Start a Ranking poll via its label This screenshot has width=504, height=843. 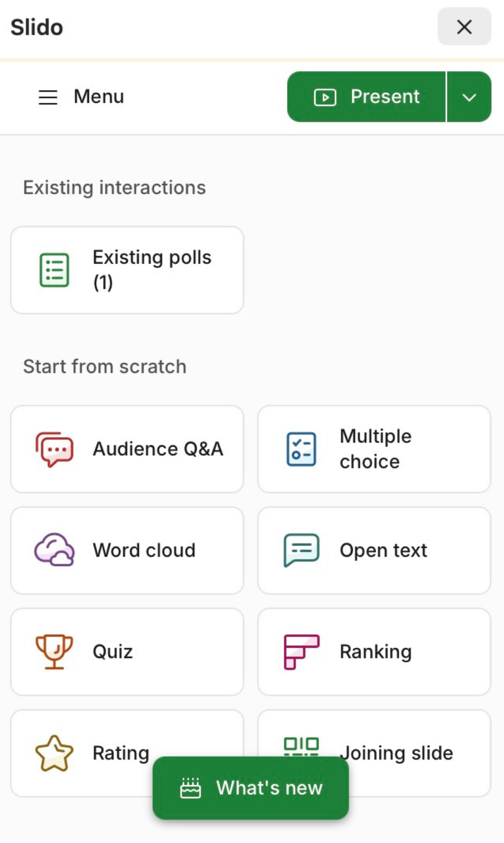376,652
